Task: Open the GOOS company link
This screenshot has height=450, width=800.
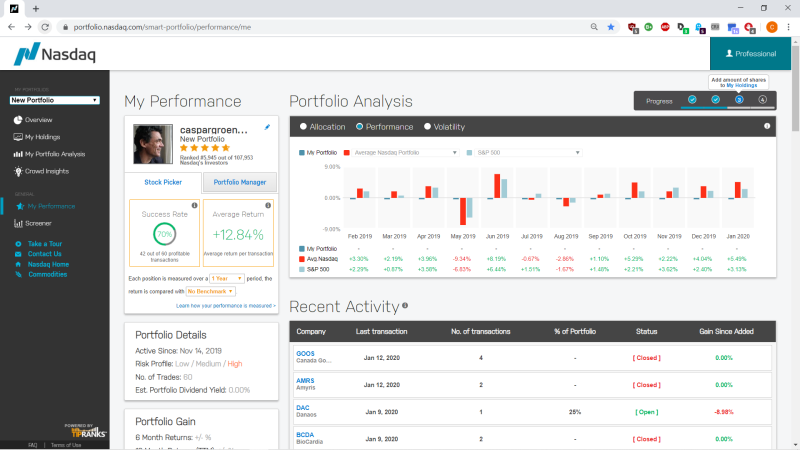Action: pyautogui.click(x=305, y=354)
